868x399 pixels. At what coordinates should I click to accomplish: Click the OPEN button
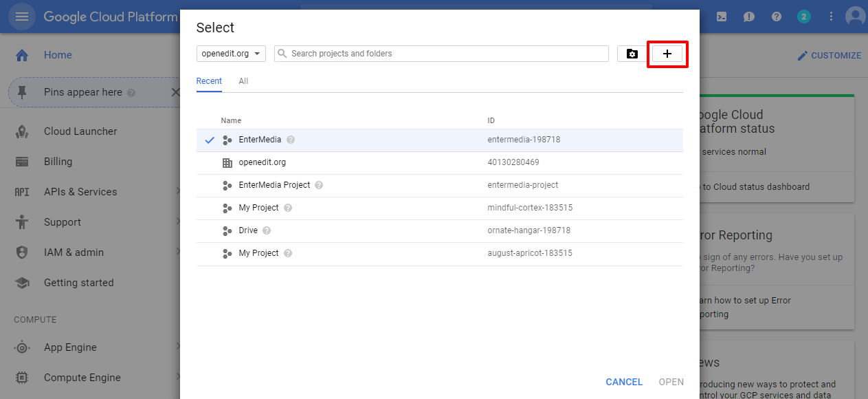pyautogui.click(x=671, y=382)
